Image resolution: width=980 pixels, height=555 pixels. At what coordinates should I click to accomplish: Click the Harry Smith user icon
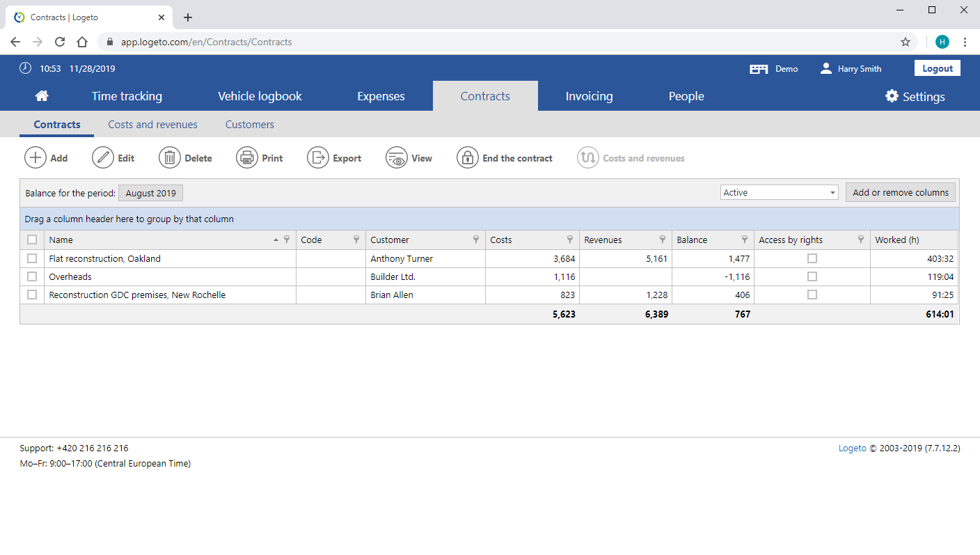tap(826, 68)
